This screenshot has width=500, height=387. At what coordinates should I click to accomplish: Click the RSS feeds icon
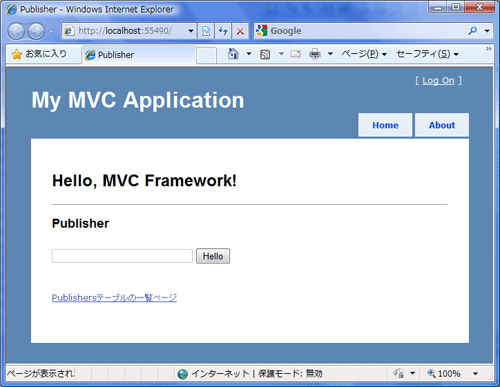coord(265,54)
